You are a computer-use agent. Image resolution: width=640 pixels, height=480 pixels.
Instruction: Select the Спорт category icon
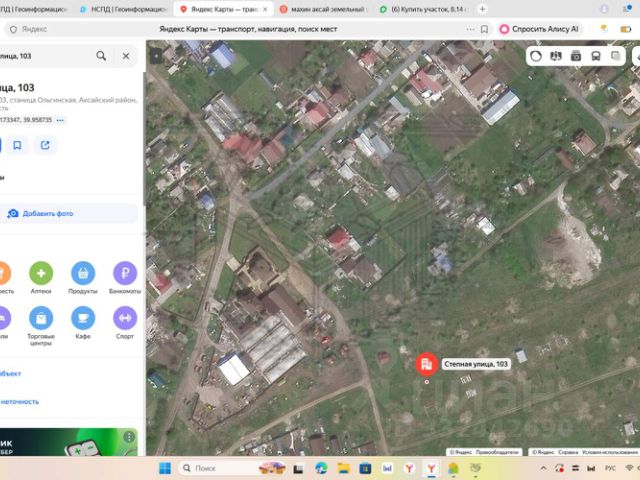[x=125, y=318]
